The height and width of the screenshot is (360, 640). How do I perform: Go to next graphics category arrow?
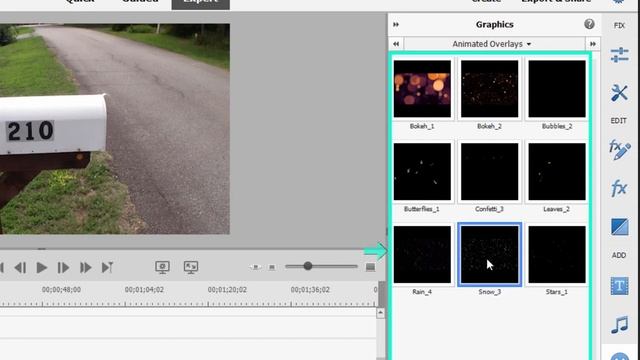point(593,44)
